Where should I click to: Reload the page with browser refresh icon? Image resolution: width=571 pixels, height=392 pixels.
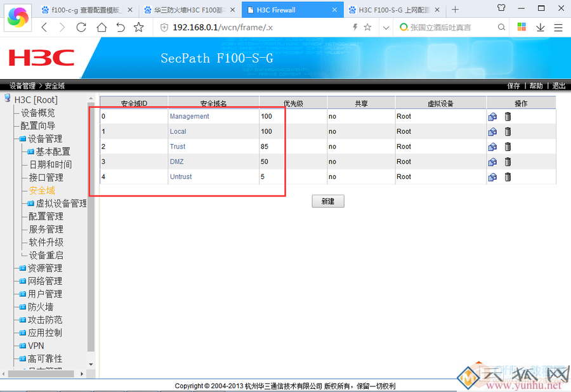pos(81,27)
